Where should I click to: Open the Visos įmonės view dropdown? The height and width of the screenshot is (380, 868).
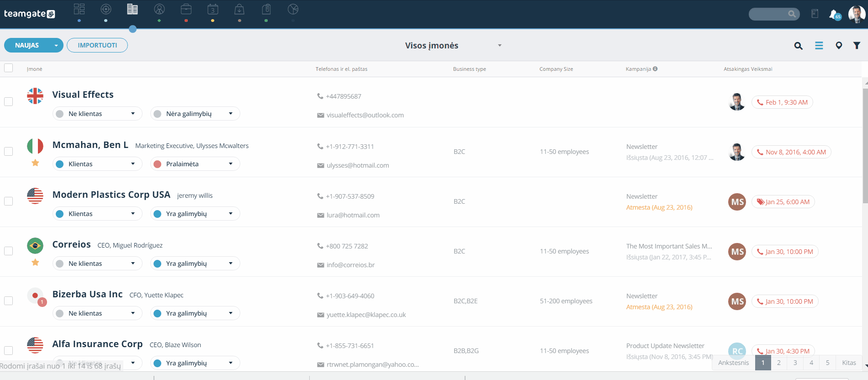point(453,46)
